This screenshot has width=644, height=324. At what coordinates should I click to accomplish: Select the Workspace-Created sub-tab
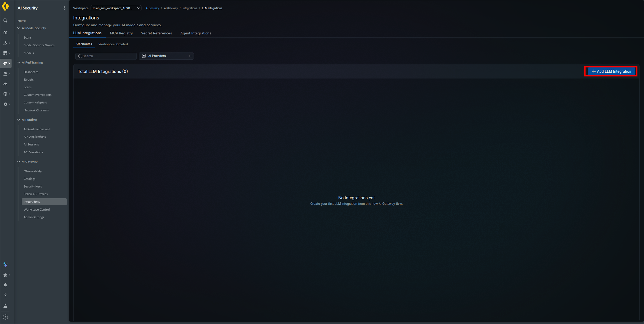click(113, 44)
